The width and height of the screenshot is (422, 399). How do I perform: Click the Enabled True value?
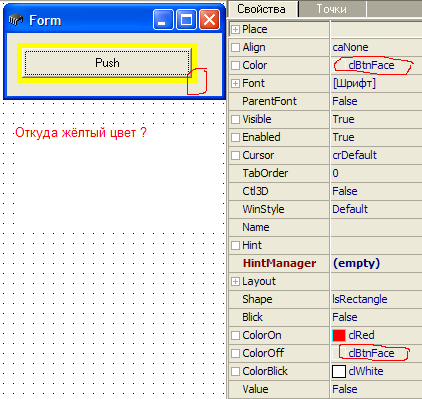[343, 137]
